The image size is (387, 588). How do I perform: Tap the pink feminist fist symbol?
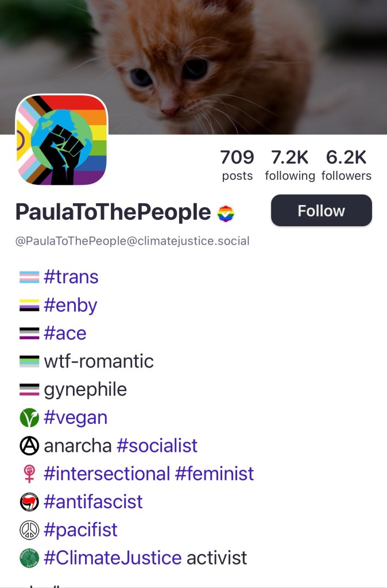point(29,474)
